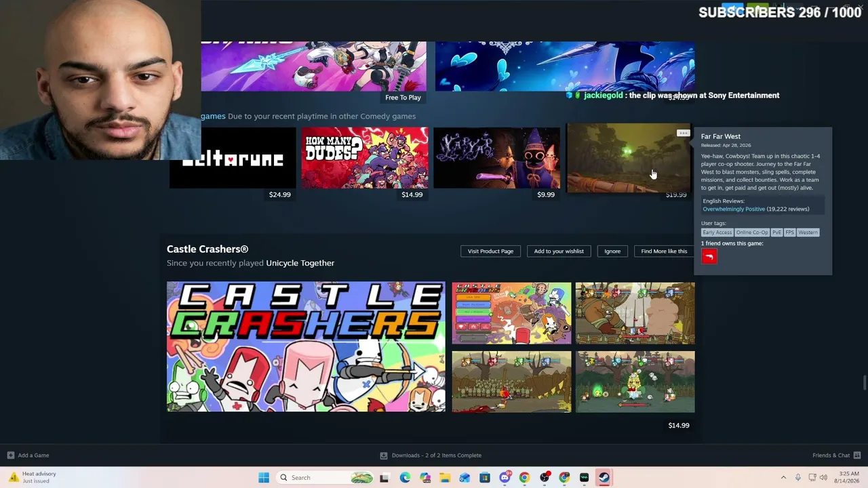The image size is (868, 488).
Task: Launch Microsoft Edge from the taskbar
Action: (x=405, y=477)
